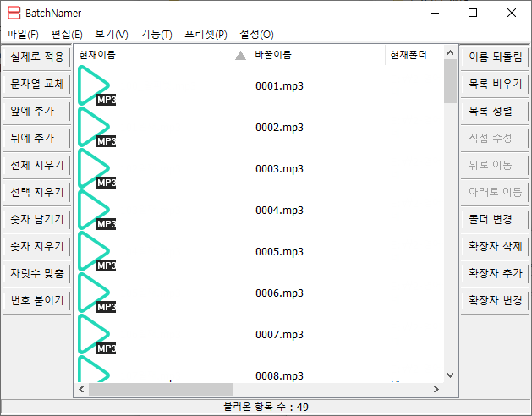
Task: Click the MP3 file icon beside 0007.mp3
Action: click(96, 334)
